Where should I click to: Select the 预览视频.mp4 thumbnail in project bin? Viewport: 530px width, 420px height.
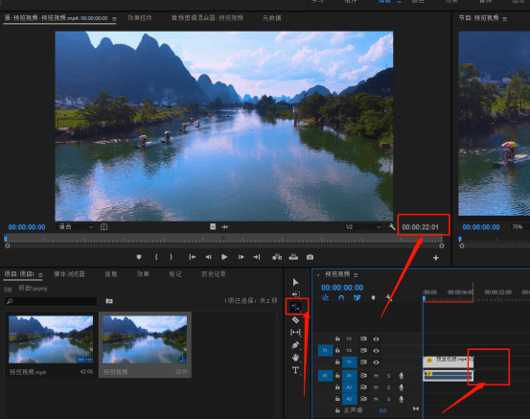[x=51, y=339]
